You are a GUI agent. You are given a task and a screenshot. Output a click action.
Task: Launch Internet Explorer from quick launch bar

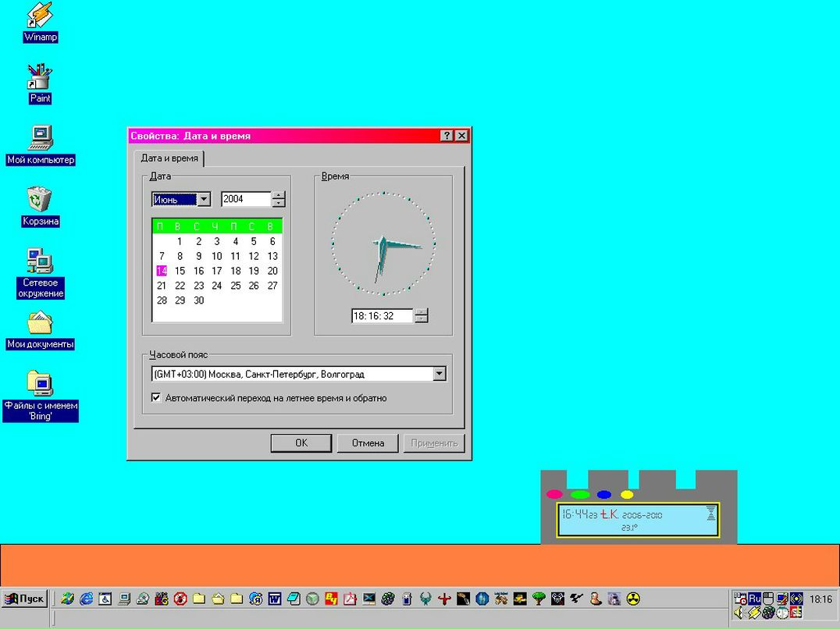(86, 599)
